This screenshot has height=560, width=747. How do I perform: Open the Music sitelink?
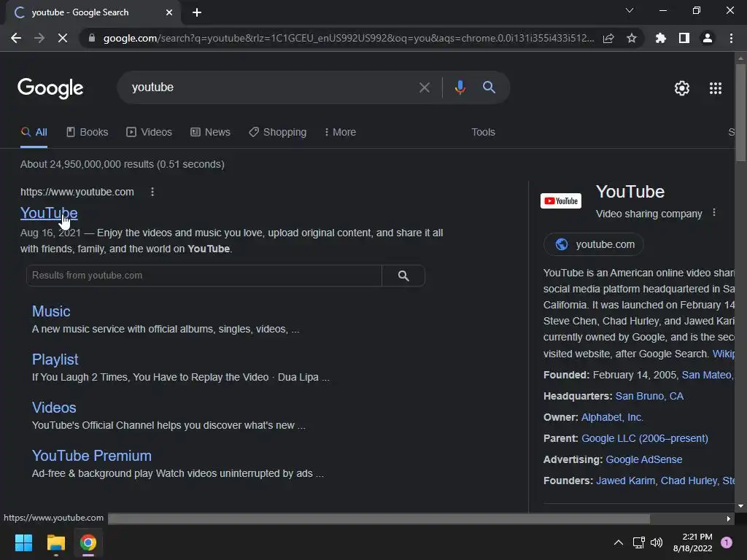point(51,311)
